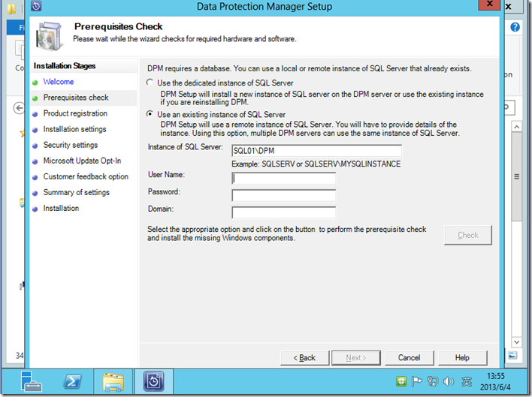Select the Customer feedback option stage

(x=86, y=176)
